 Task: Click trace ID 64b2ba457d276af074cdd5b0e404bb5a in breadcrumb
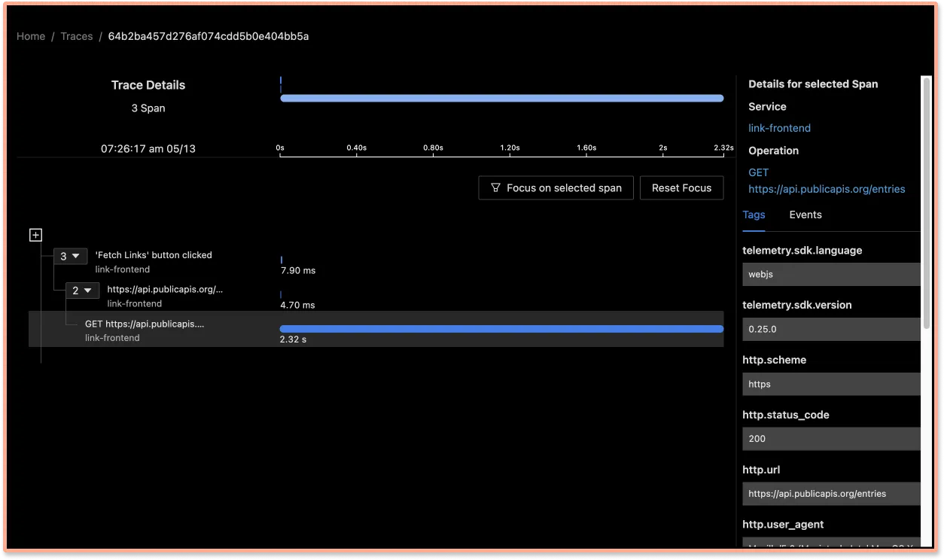pyautogui.click(x=209, y=36)
